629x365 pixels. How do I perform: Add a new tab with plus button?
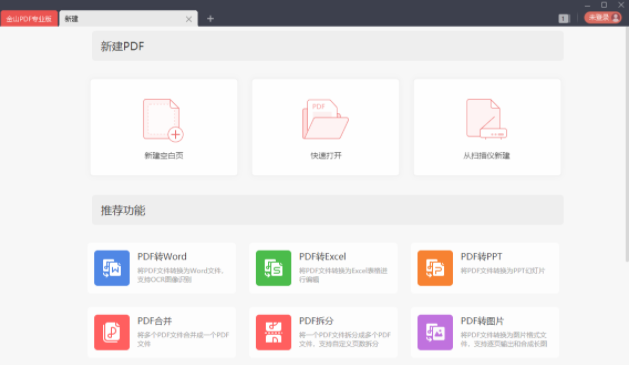(210, 18)
